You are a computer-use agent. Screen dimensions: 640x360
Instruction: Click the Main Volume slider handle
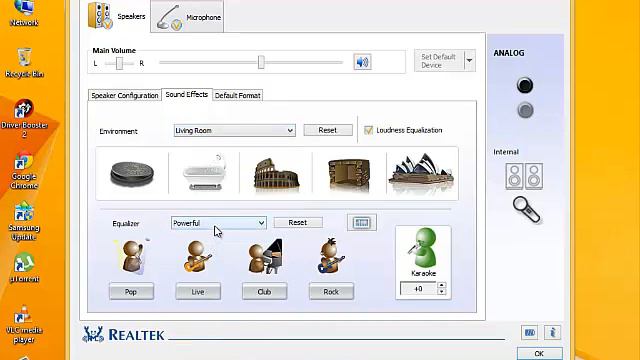pos(261,62)
